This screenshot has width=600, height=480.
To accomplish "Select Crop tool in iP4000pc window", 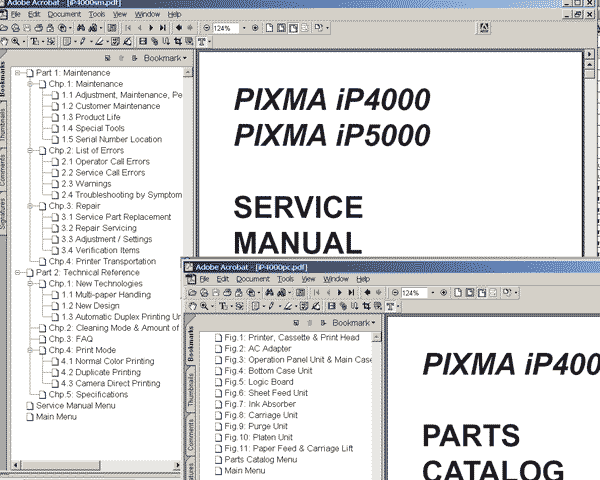I will coord(366,306).
